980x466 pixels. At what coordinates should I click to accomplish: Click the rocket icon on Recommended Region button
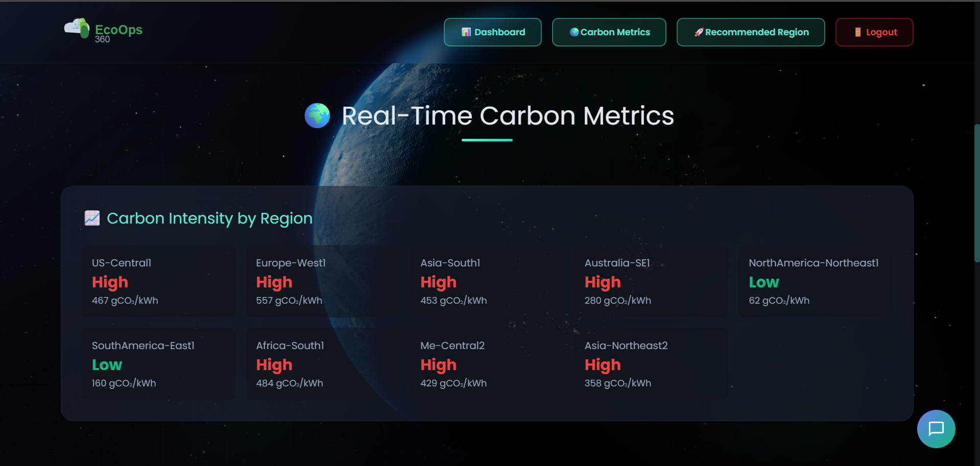699,32
